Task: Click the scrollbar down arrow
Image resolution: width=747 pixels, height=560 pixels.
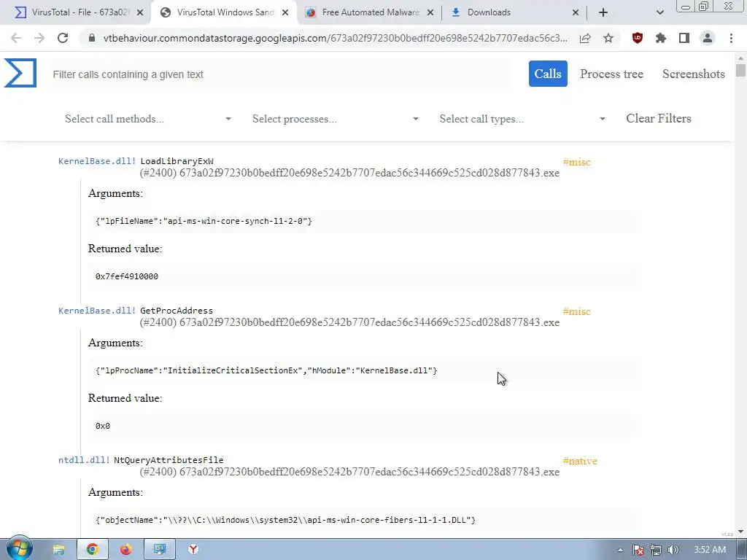Action: (x=740, y=532)
